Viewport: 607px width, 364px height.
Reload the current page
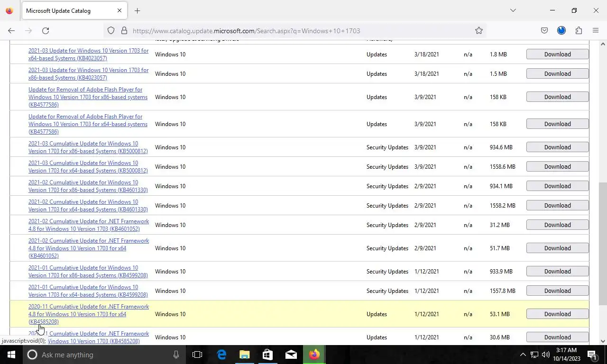click(46, 31)
